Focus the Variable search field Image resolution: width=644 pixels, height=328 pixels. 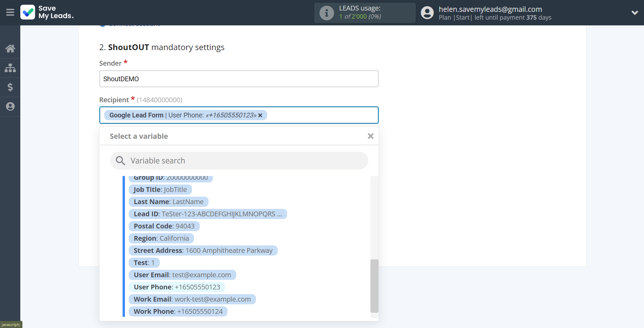click(239, 160)
